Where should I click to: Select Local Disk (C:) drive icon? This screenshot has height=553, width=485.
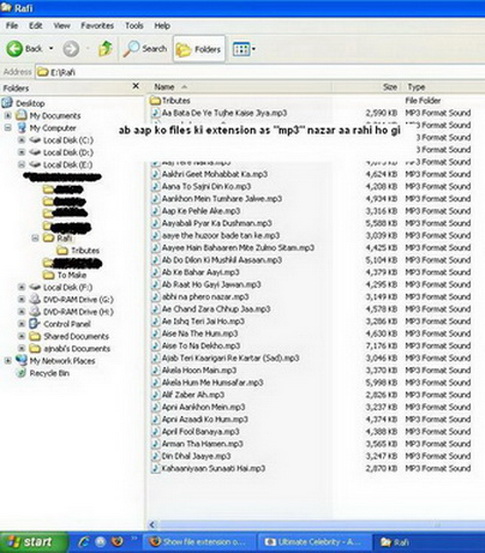pyautogui.click(x=35, y=140)
